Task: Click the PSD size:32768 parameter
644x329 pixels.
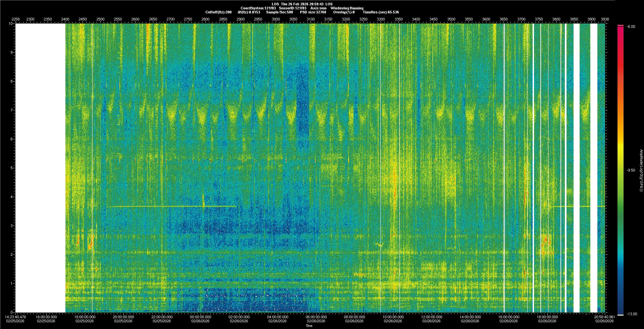Action: (313, 12)
